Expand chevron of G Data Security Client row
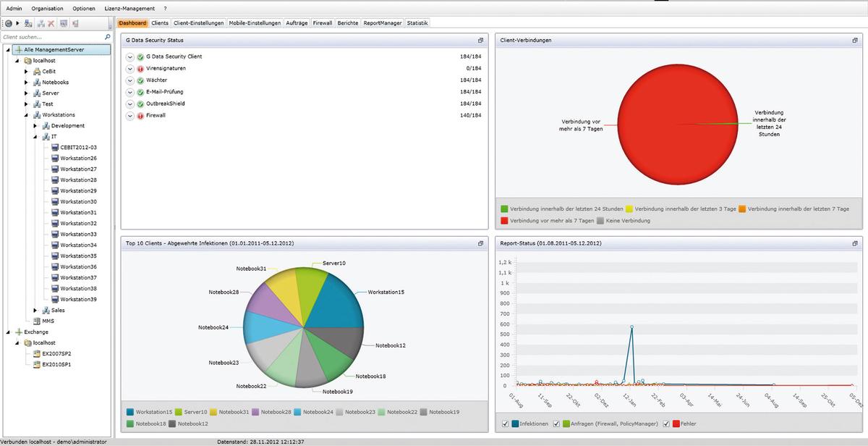 [130, 56]
